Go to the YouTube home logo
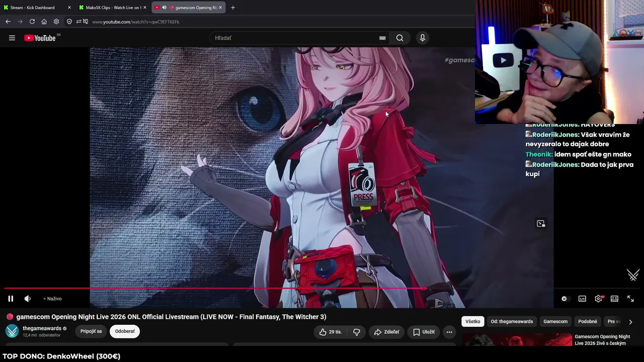Screen dimensions: 644x362 click(x=40, y=38)
